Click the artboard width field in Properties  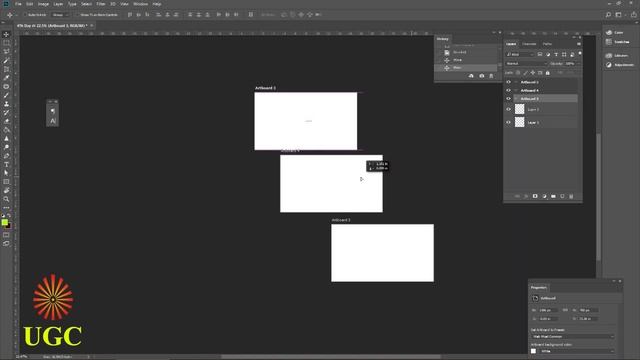[548, 310]
